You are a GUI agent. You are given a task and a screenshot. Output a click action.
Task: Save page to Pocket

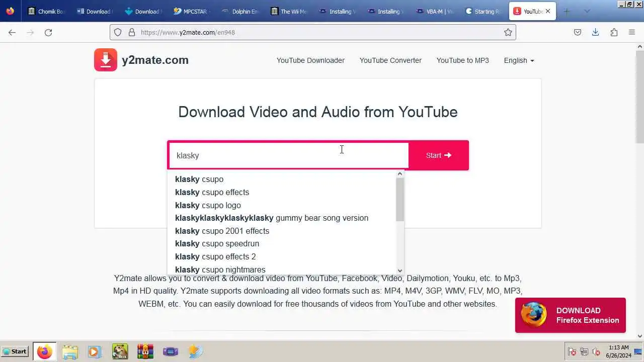coord(578,32)
